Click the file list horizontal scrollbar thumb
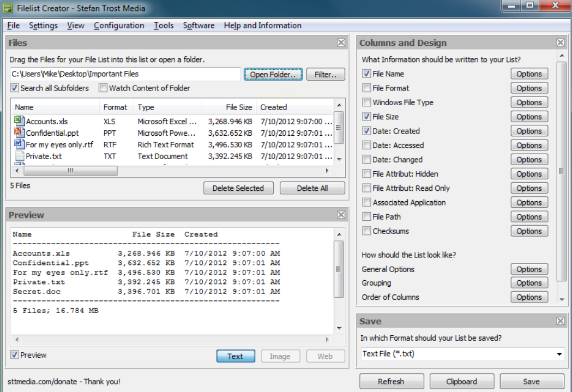 (70, 171)
